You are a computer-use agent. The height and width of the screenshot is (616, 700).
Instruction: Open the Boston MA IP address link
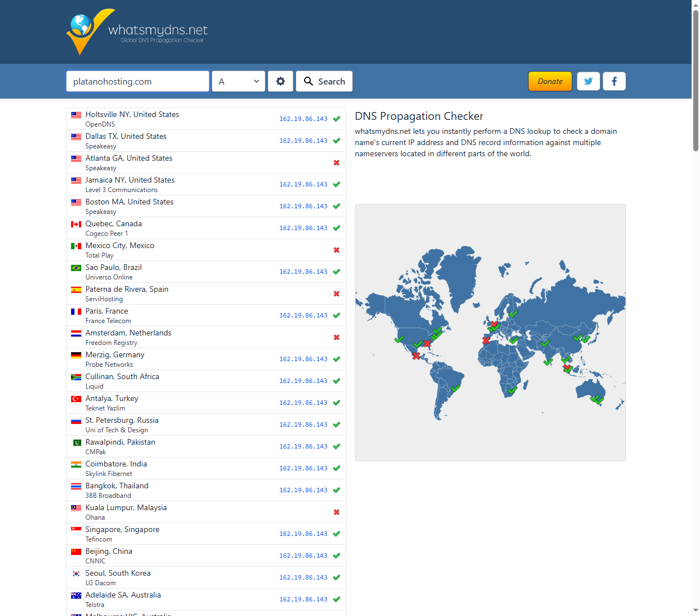tap(304, 206)
